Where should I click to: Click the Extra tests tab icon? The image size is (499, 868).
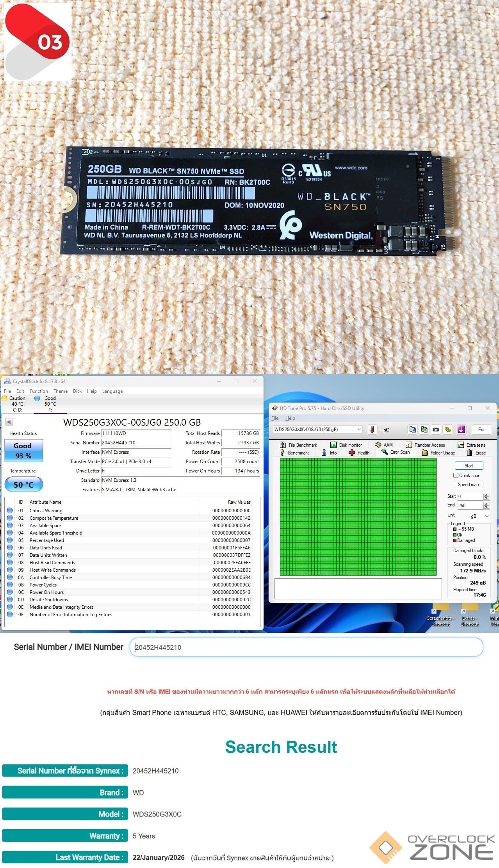(461, 445)
